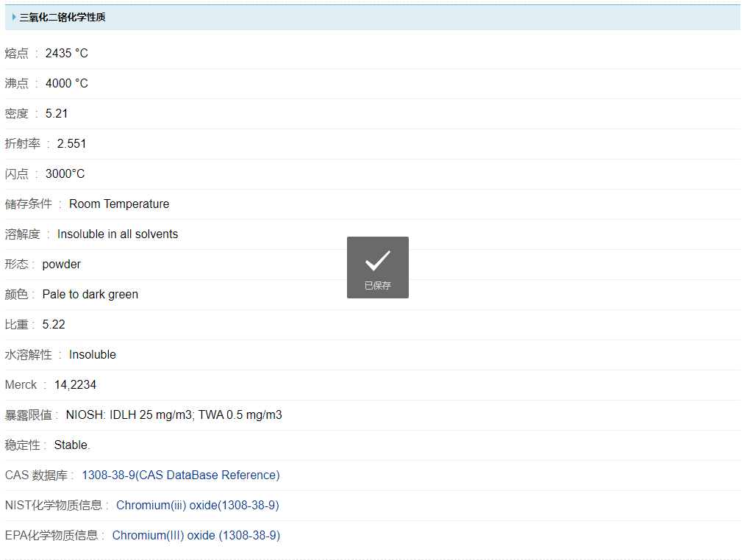
Task: Click the flash point value 3000°C
Action: (65, 174)
